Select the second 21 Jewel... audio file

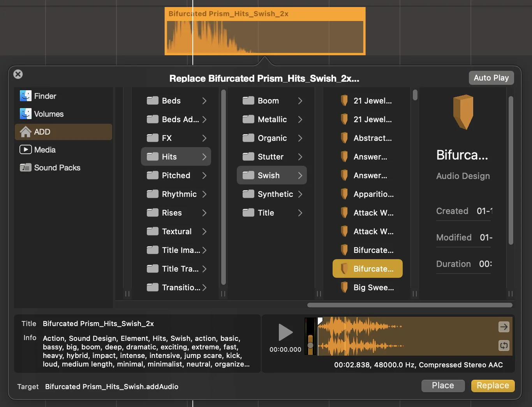368,119
